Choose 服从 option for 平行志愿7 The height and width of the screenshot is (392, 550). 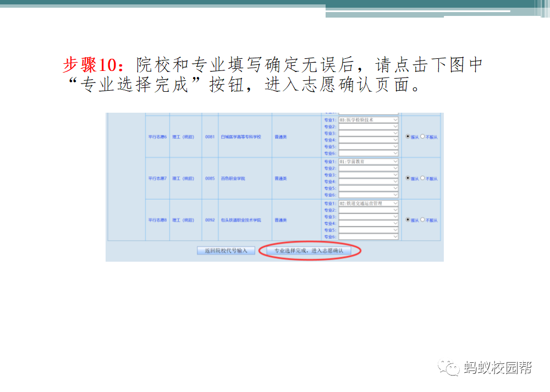[x=408, y=178]
